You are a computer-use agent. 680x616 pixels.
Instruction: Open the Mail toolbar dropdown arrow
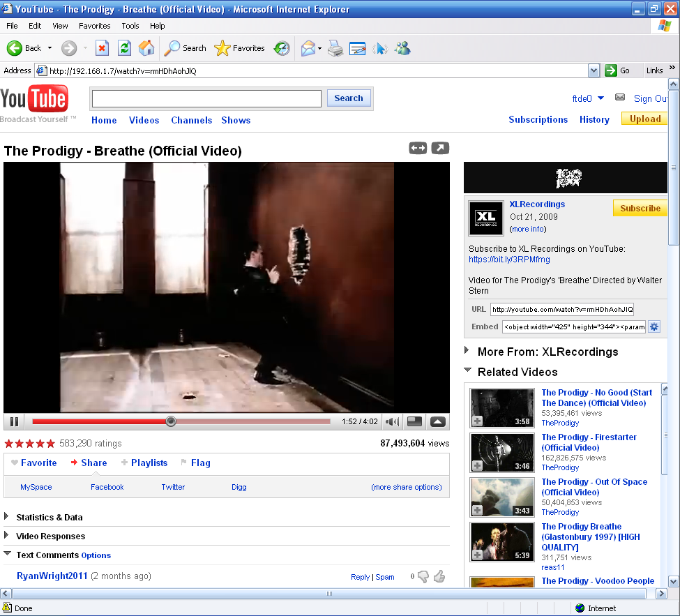319,49
